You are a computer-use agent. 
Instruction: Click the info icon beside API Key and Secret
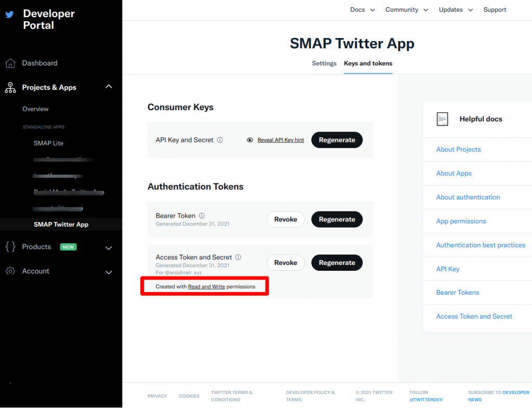(x=220, y=140)
